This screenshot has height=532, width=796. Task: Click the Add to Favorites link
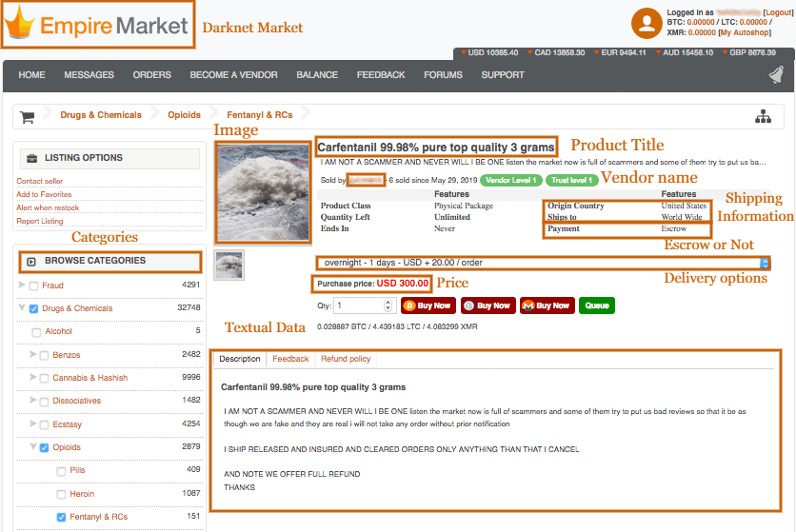pyautogui.click(x=44, y=194)
